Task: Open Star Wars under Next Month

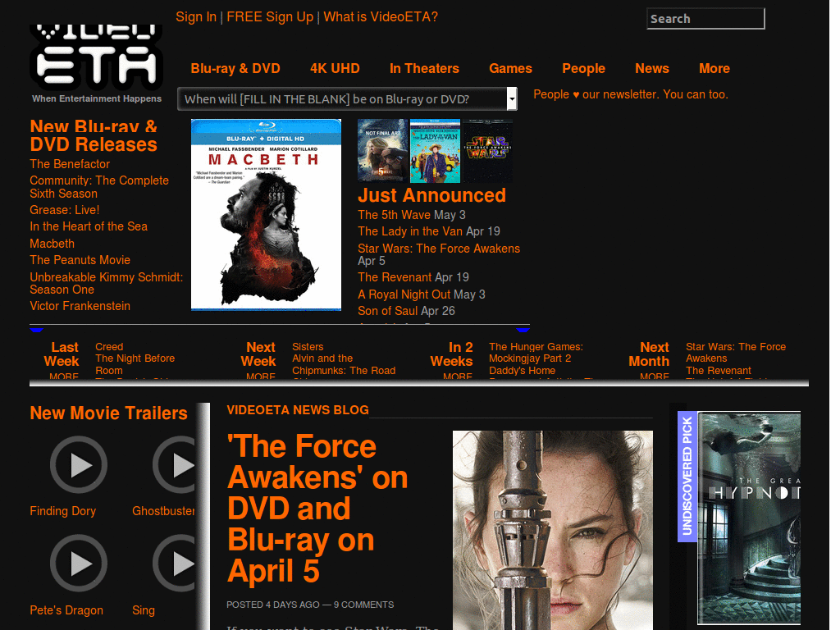Action: [x=736, y=353]
